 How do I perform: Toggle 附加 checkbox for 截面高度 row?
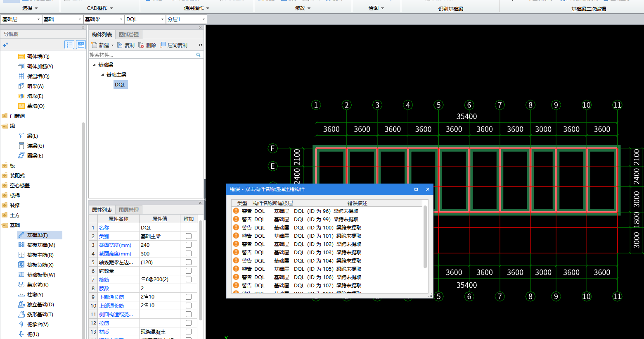click(x=189, y=253)
